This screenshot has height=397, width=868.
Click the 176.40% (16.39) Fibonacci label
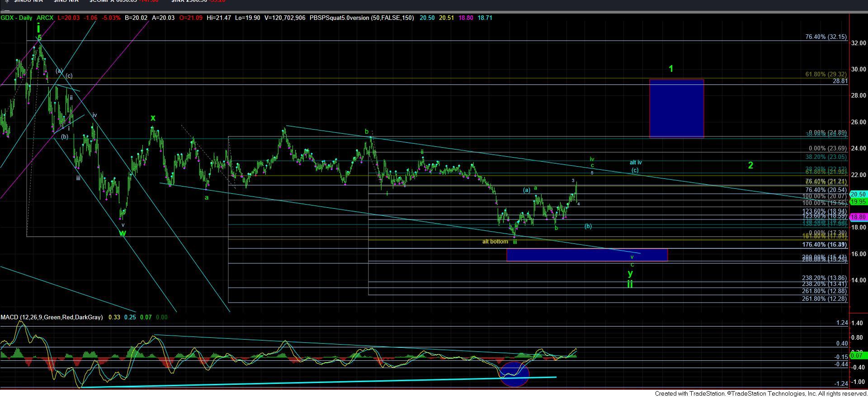824,244
